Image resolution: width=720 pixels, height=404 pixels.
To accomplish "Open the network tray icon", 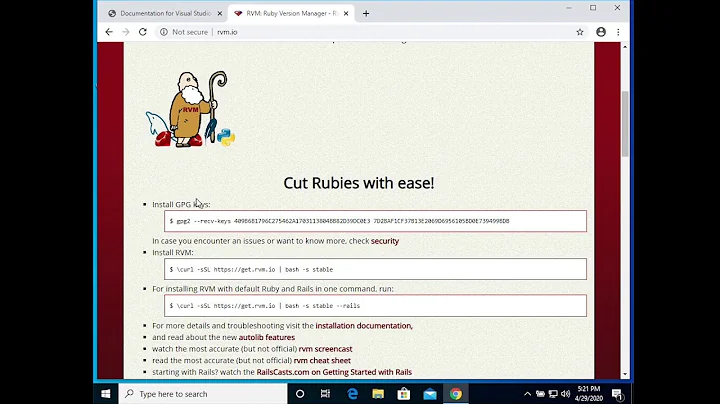I will pyautogui.click(x=553, y=394).
